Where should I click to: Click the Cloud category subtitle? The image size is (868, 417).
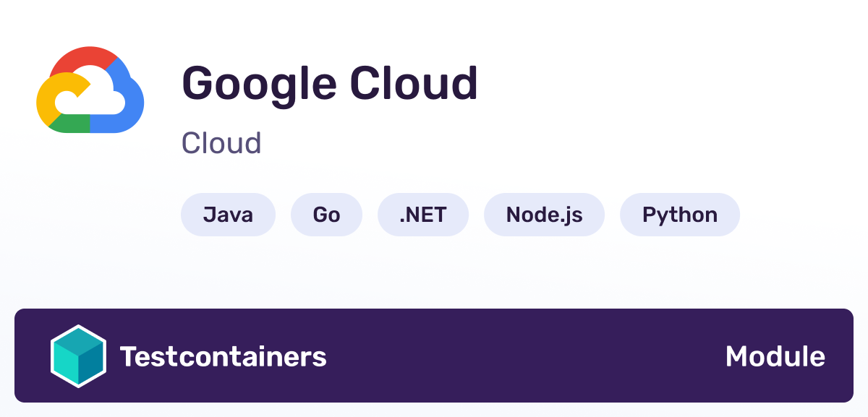pos(221,143)
